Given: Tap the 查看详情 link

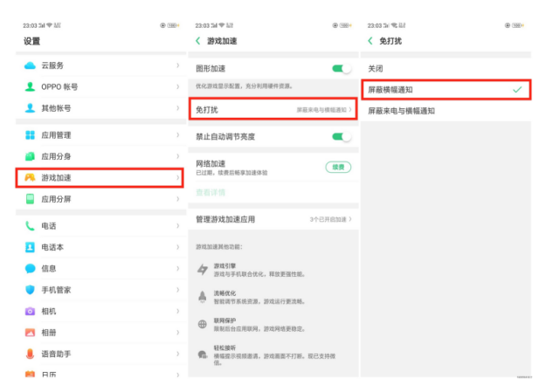Looking at the screenshot, I should pyautogui.click(x=211, y=192).
